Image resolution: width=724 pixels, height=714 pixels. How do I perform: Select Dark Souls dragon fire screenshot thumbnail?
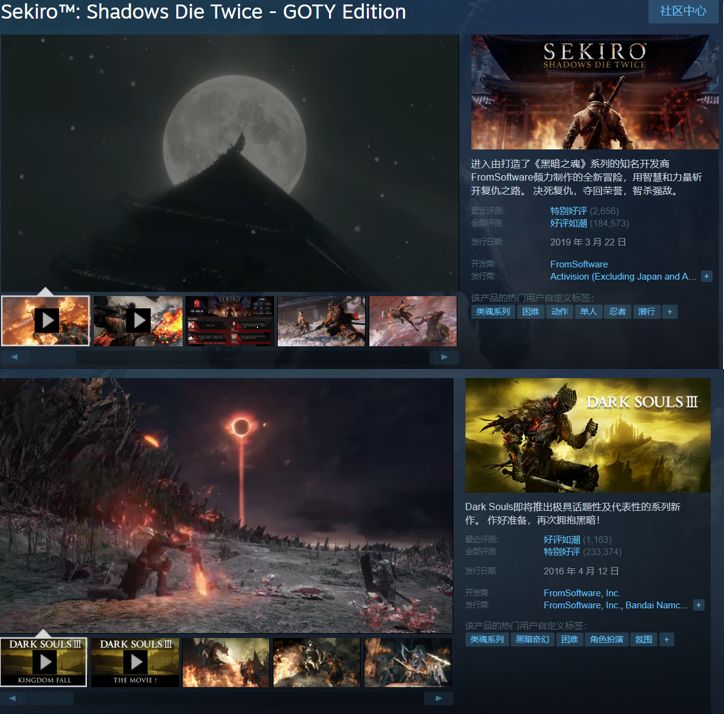tap(226, 663)
